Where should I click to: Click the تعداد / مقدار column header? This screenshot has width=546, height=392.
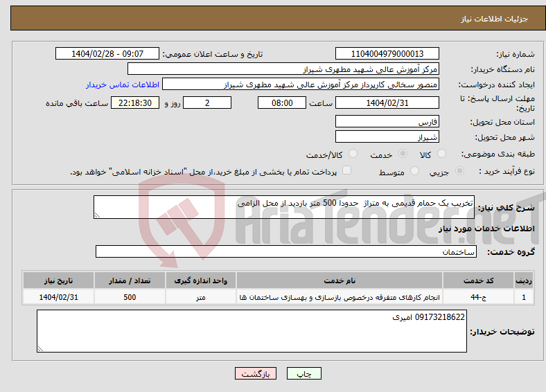coord(130,280)
